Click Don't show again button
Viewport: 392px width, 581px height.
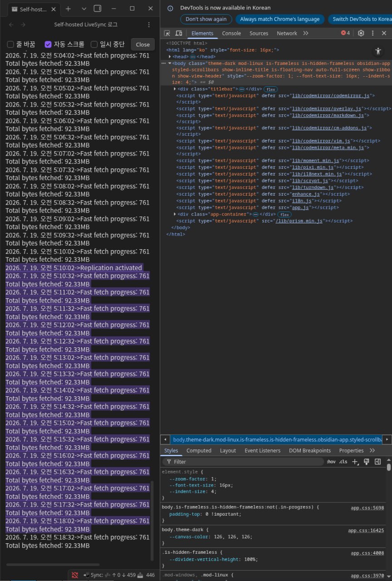point(206,19)
